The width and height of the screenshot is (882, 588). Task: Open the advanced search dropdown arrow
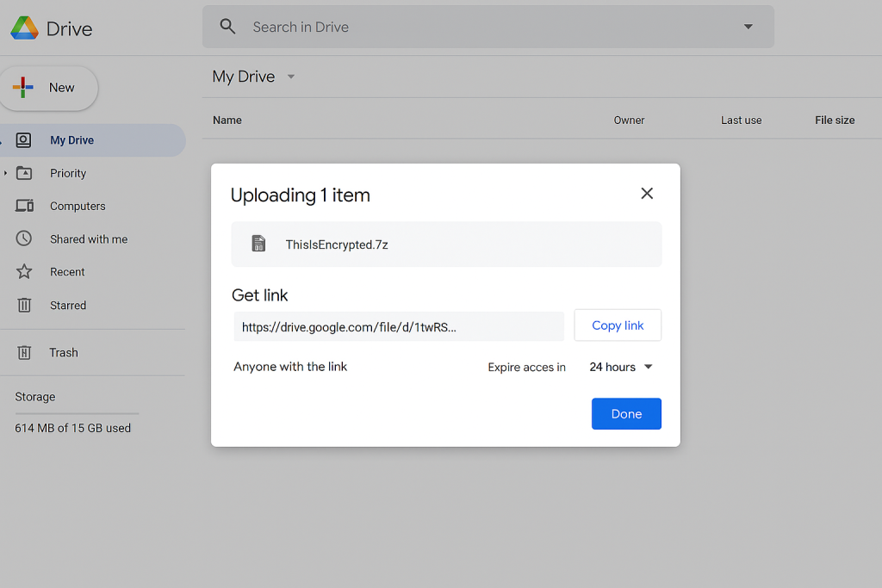748,26
